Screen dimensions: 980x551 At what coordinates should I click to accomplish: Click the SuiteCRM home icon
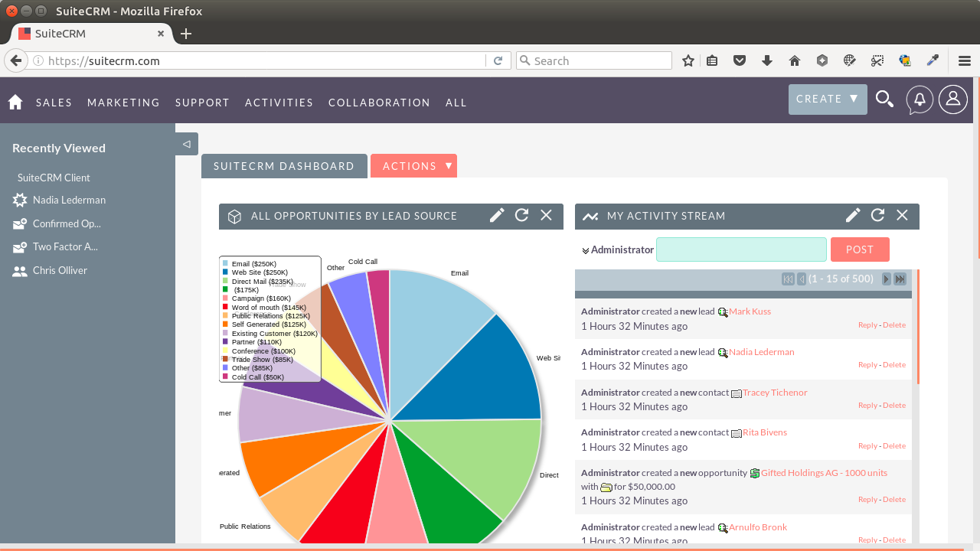tap(15, 102)
